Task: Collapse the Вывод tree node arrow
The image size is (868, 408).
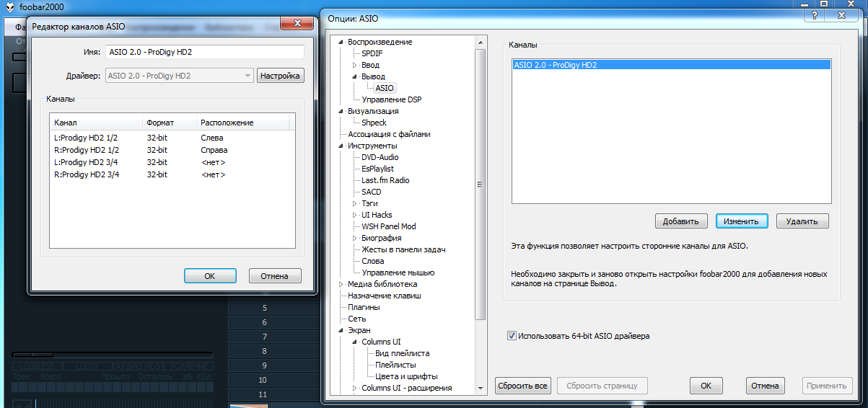Action: click(x=355, y=76)
